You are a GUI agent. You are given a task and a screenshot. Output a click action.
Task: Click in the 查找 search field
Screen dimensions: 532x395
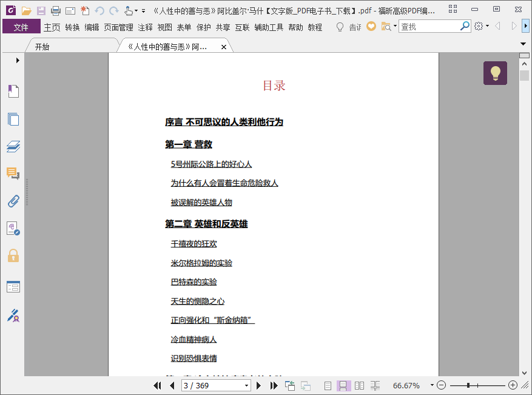(x=429, y=26)
